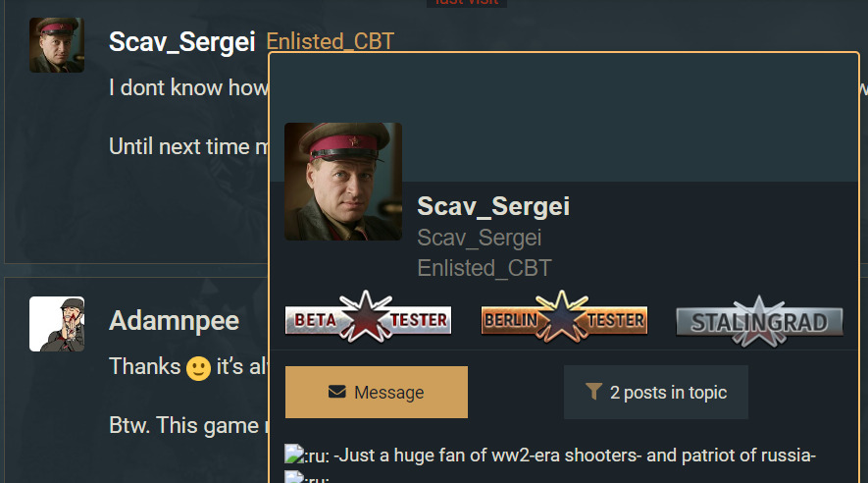This screenshot has width=868, height=483.
Task: Click the second broken :ru: flag image
Action: (x=294, y=477)
